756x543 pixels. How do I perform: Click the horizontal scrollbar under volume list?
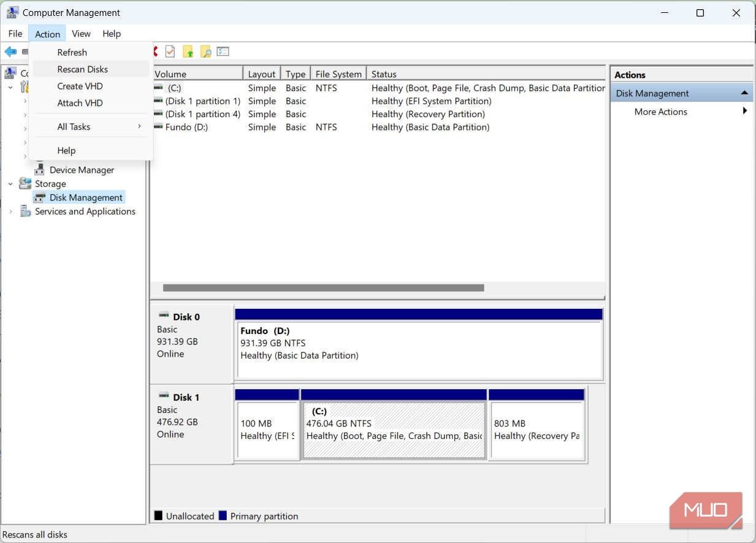324,287
